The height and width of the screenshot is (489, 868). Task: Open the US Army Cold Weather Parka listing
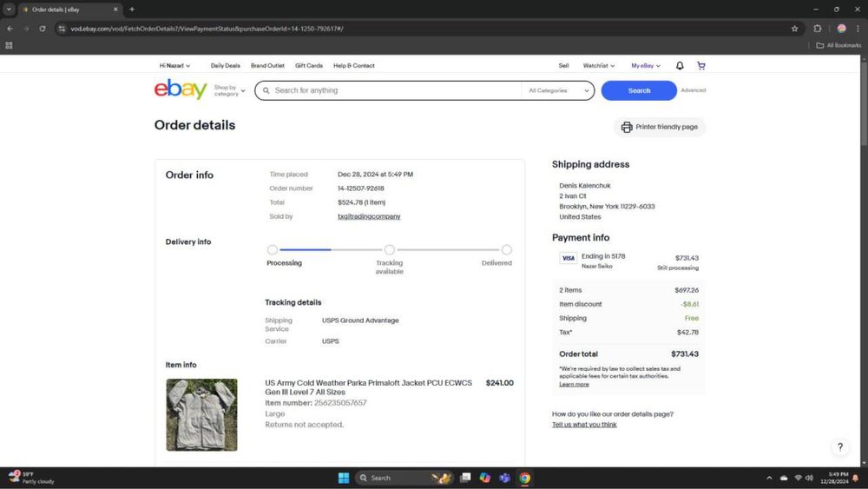coord(369,387)
